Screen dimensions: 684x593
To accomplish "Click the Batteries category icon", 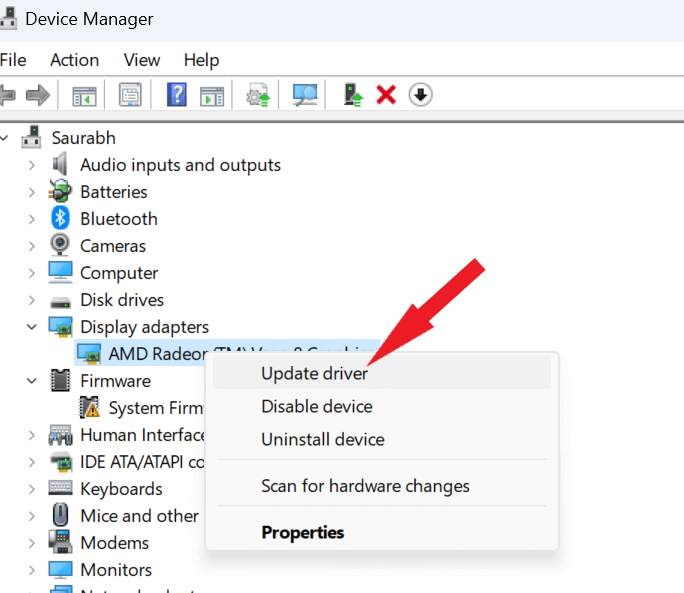I will pos(60,191).
